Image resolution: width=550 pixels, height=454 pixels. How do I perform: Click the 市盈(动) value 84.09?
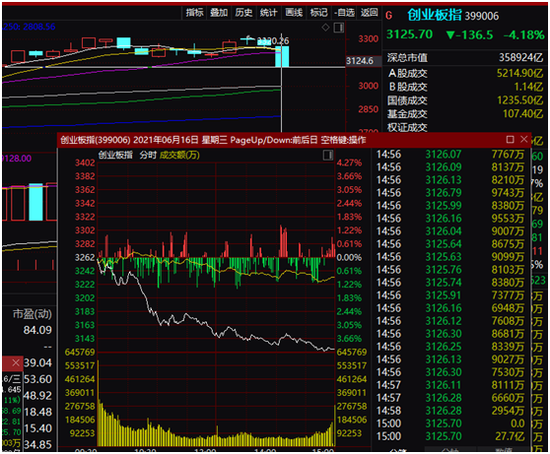[x=38, y=330]
